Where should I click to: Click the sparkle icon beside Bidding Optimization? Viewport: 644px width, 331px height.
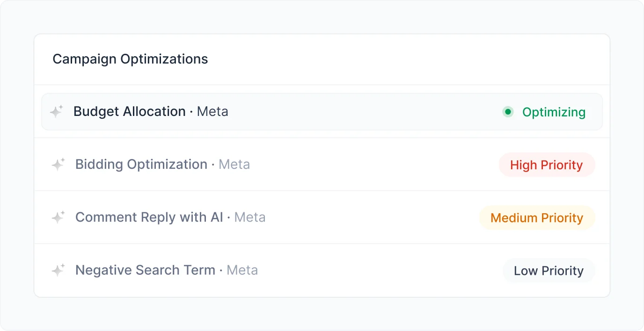[x=58, y=165]
